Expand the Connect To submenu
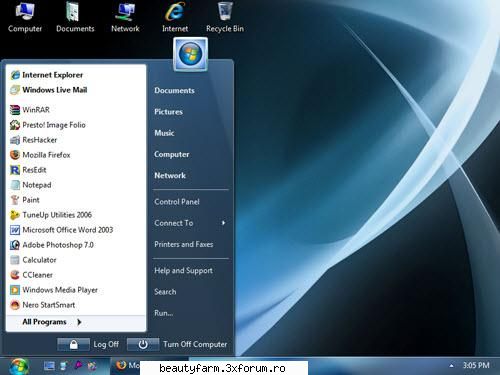This screenshot has height=375, width=500. tap(190, 223)
